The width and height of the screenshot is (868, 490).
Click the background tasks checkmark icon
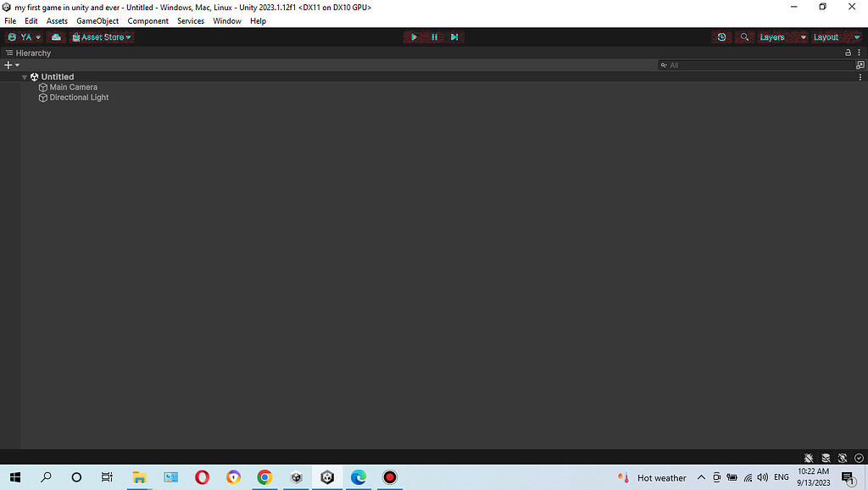(x=859, y=458)
